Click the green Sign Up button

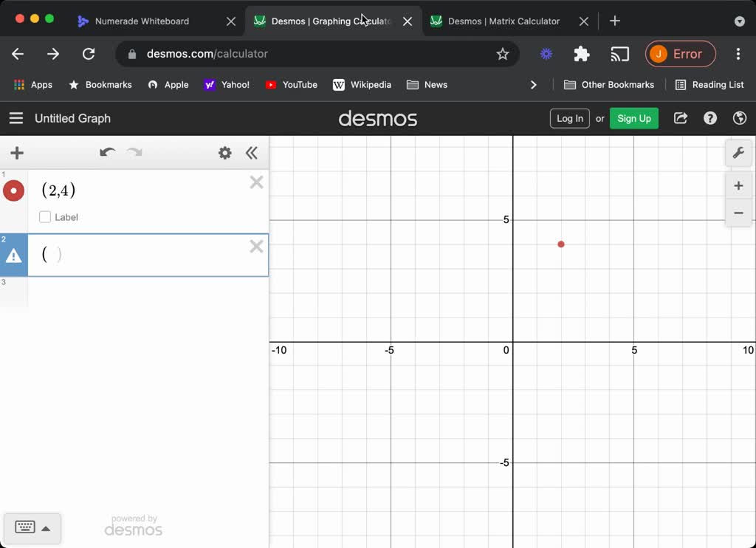point(633,118)
